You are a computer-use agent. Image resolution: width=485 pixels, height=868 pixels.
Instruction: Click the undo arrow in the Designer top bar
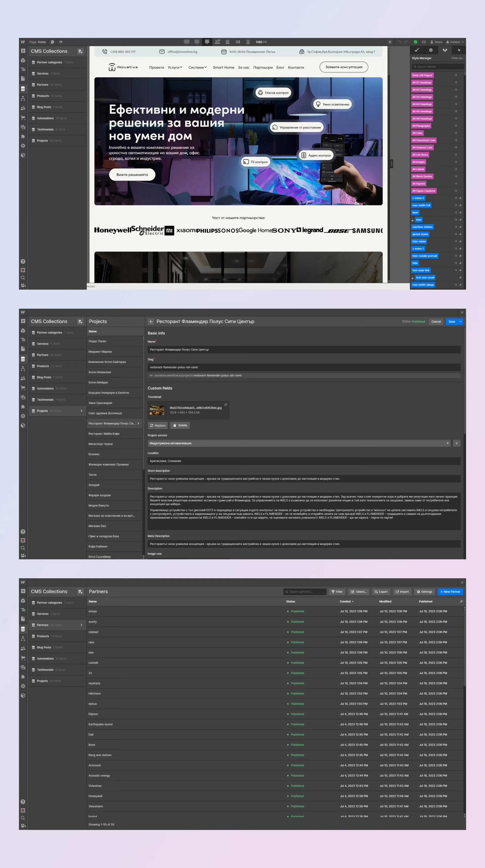399,42
